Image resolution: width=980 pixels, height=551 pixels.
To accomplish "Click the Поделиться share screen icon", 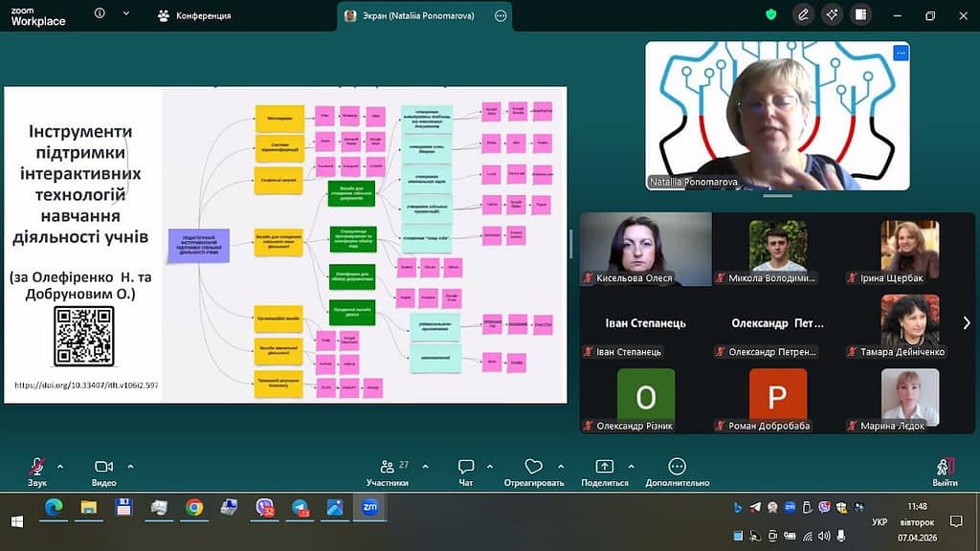I will click(x=604, y=468).
